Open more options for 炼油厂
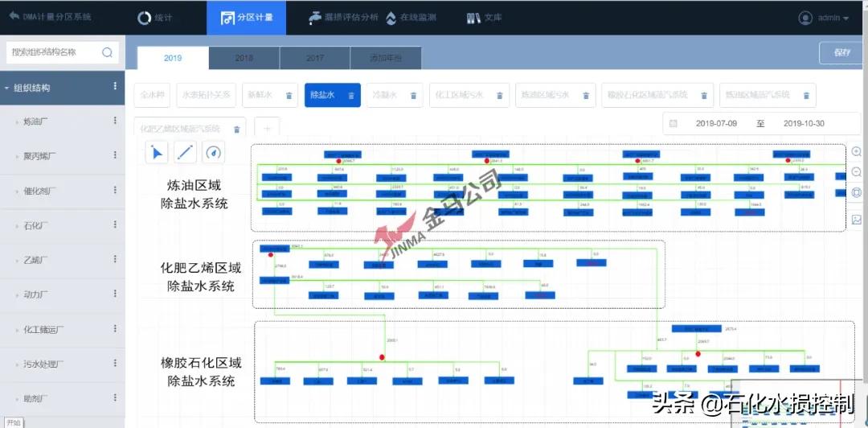This screenshot has width=868, height=428. [x=115, y=121]
